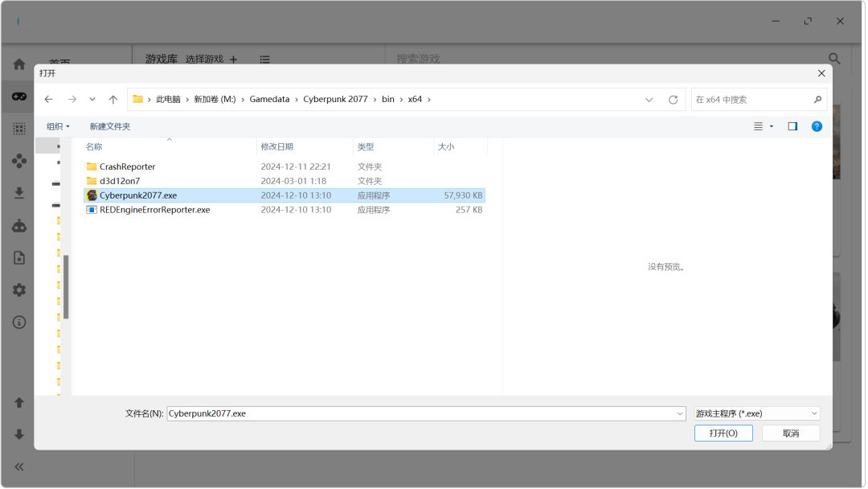Sort by 类型 column header
This screenshot has height=489, width=868.
tap(366, 146)
